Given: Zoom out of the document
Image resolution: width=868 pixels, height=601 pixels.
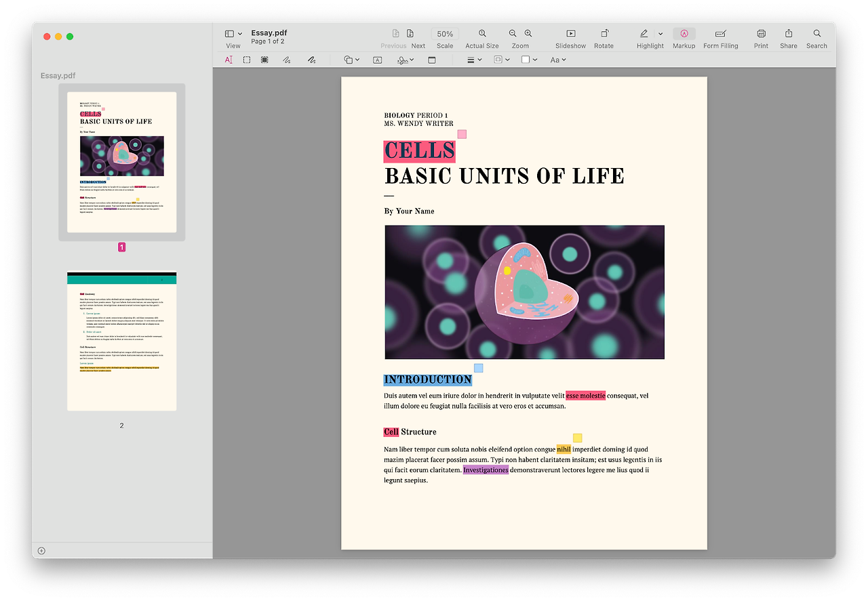Looking at the screenshot, I should tap(513, 33).
